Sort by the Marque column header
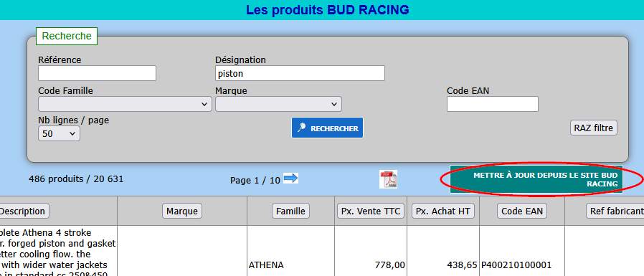This screenshot has width=644, height=276. pyautogui.click(x=182, y=211)
